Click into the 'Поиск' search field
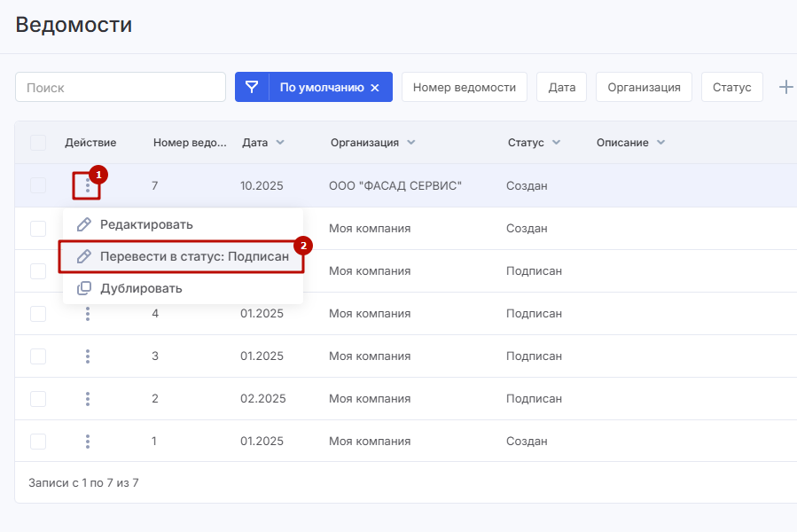 [x=121, y=88]
